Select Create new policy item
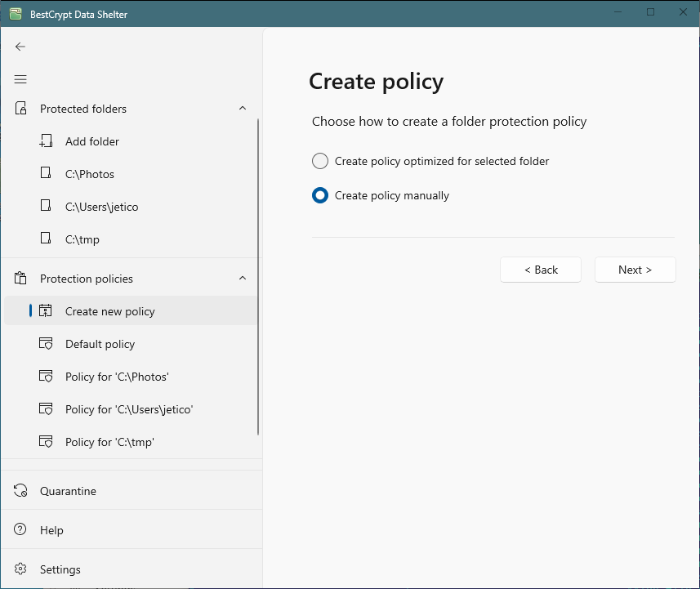Viewport: 700px width, 589px height. (131, 311)
